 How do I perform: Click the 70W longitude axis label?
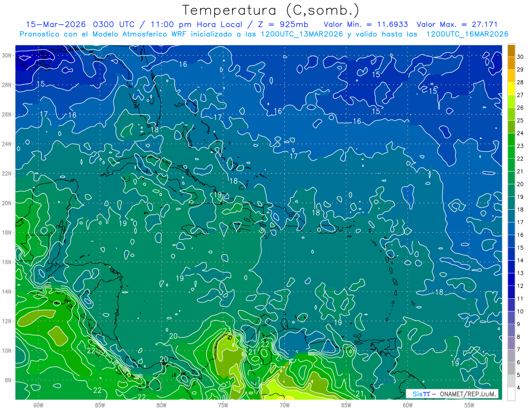pos(285,405)
